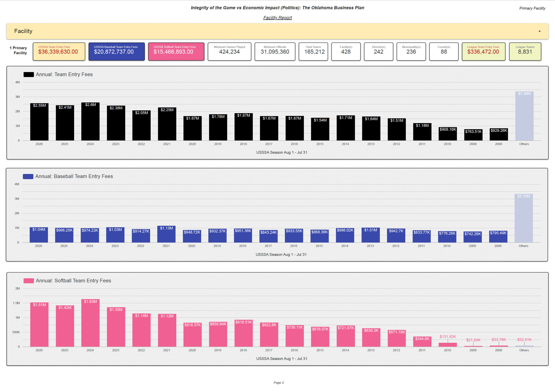Click the Total Teams scorecard

tap(313, 52)
